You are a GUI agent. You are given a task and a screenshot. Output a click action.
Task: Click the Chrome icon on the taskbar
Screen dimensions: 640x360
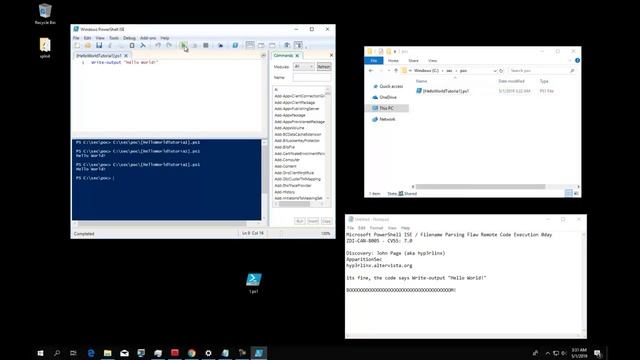coord(191,353)
